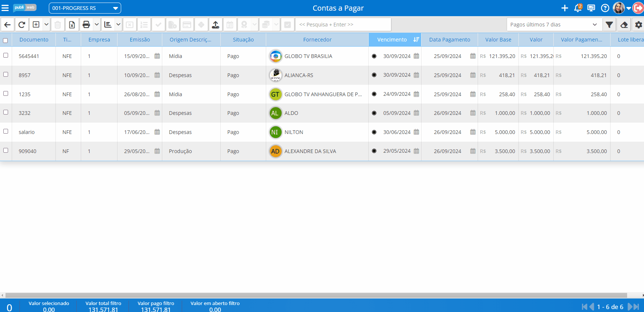Click the horizontal scrollbar at bottom
644x312 pixels.
click(x=316, y=295)
